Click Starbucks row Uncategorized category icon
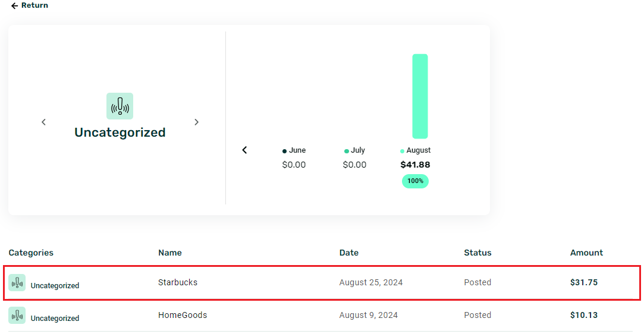644x334 pixels. point(17,283)
